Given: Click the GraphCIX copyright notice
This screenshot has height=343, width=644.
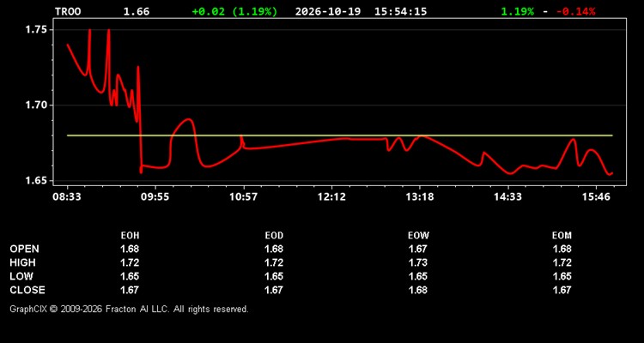Looking at the screenshot, I should 129,309.
